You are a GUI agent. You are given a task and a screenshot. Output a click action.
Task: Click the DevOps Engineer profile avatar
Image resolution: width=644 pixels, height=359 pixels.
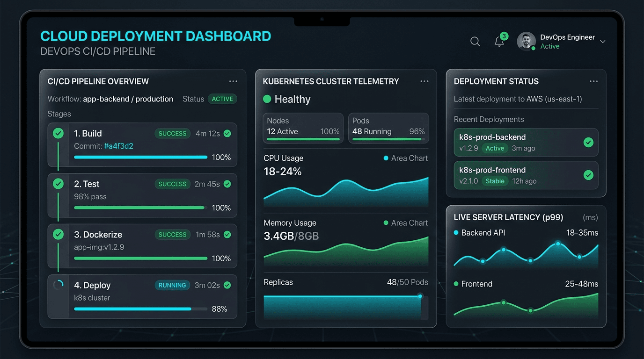[x=526, y=41]
